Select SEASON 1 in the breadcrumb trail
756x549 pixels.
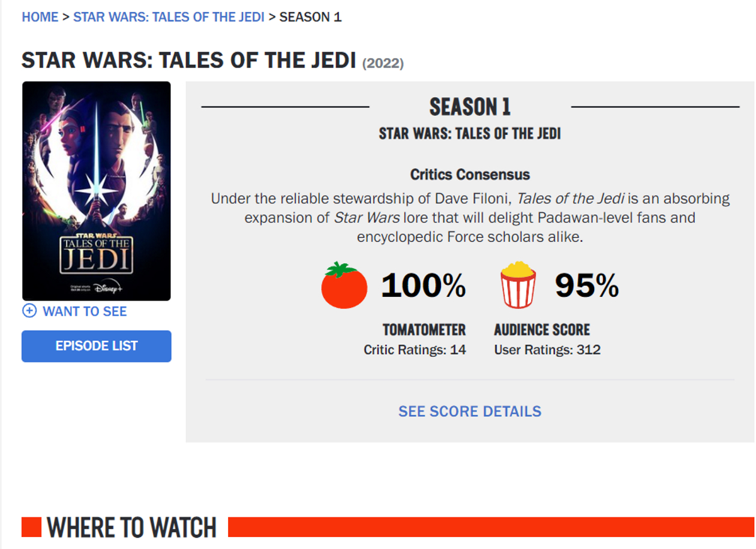click(x=311, y=17)
